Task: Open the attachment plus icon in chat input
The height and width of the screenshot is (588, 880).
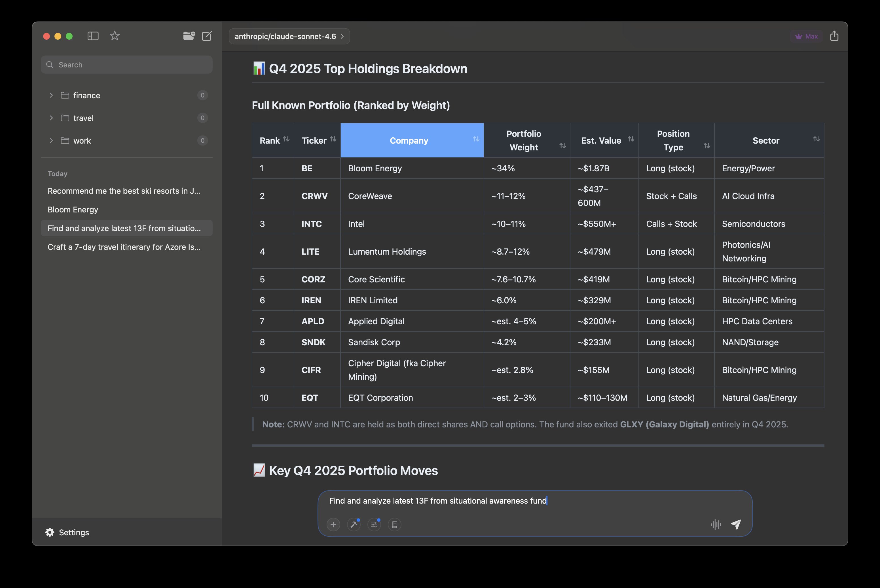Action: click(333, 525)
